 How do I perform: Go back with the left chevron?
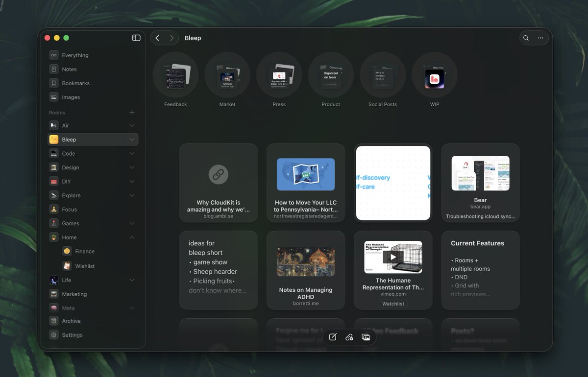(157, 38)
